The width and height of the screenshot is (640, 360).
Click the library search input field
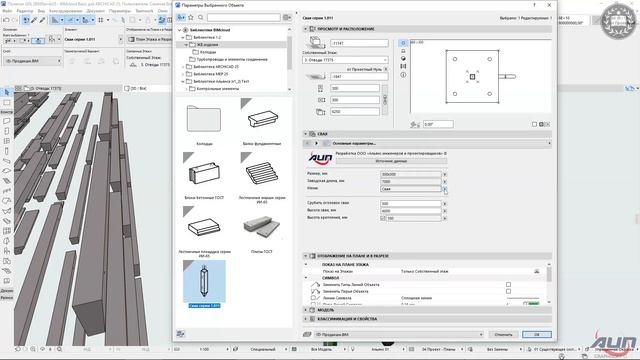[x=244, y=18]
